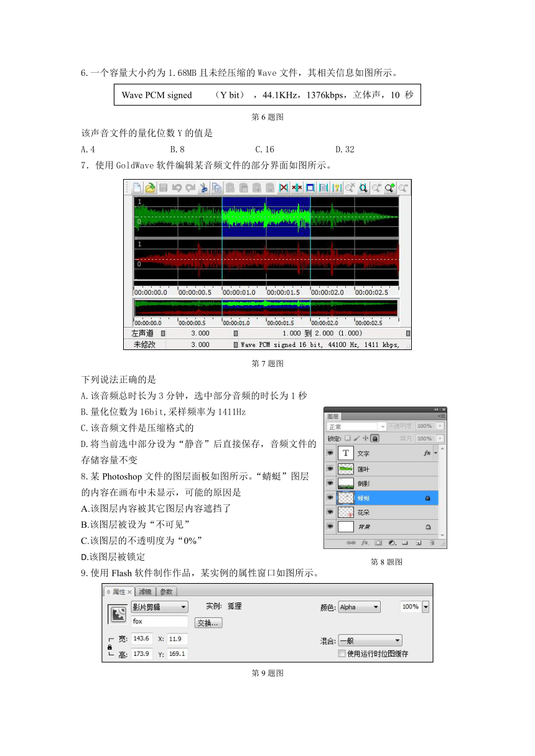The image size is (535, 756).
Task: Toggle visibility of the 背景 layer
Action: [330, 527]
